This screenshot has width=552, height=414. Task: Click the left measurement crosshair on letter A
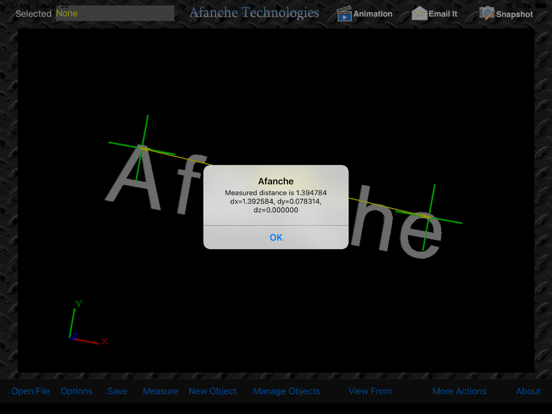[142, 149]
